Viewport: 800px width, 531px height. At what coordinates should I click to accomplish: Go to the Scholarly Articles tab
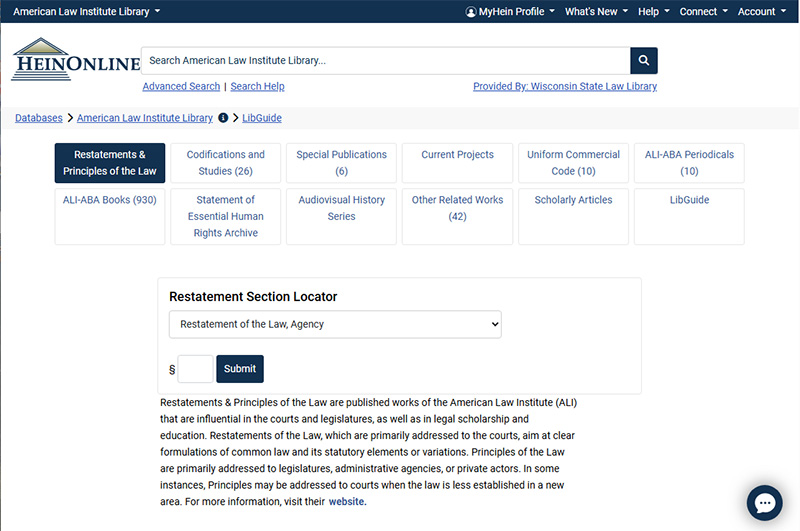coord(573,217)
